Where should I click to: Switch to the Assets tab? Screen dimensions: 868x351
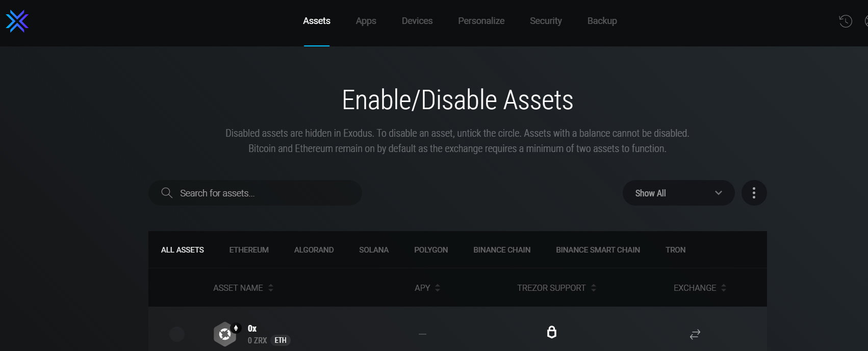tap(317, 21)
